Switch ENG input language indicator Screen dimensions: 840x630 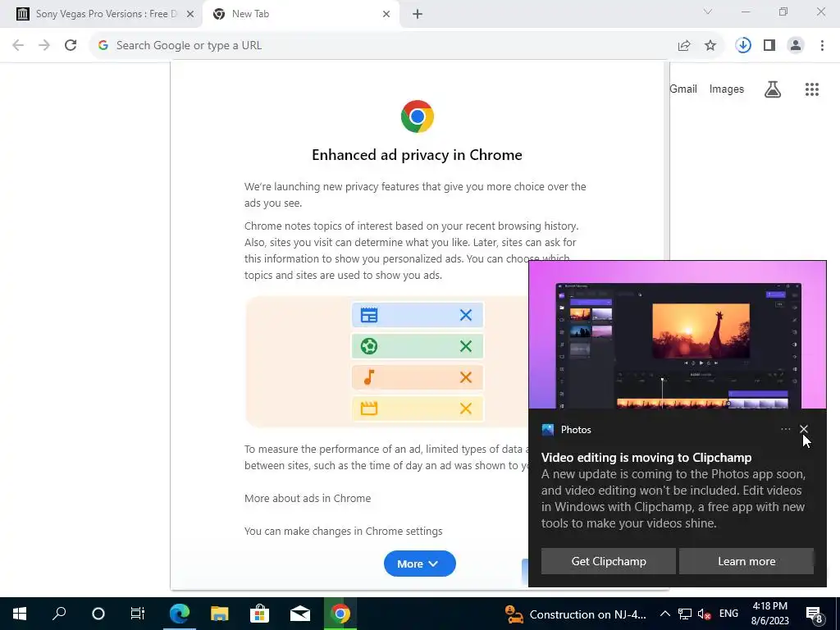728,614
